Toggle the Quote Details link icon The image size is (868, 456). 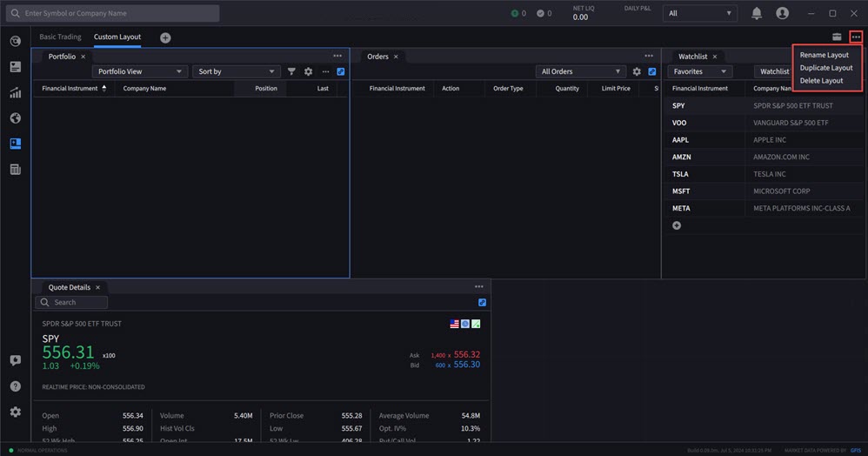(x=483, y=302)
